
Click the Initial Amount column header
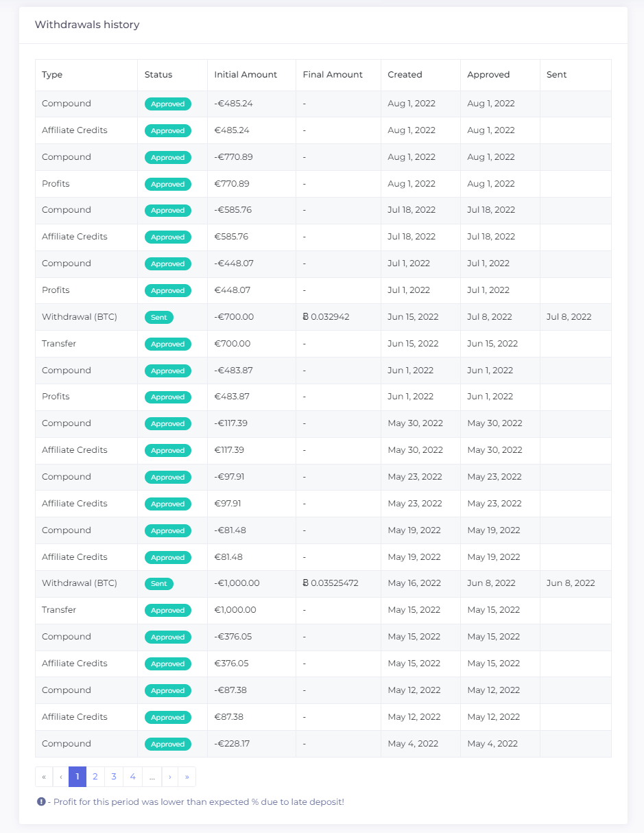coord(246,74)
